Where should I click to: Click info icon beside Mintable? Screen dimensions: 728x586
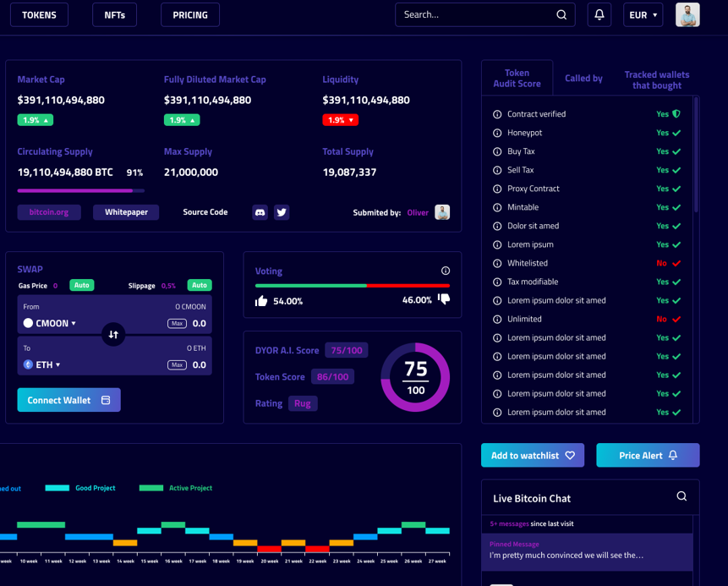(x=497, y=207)
